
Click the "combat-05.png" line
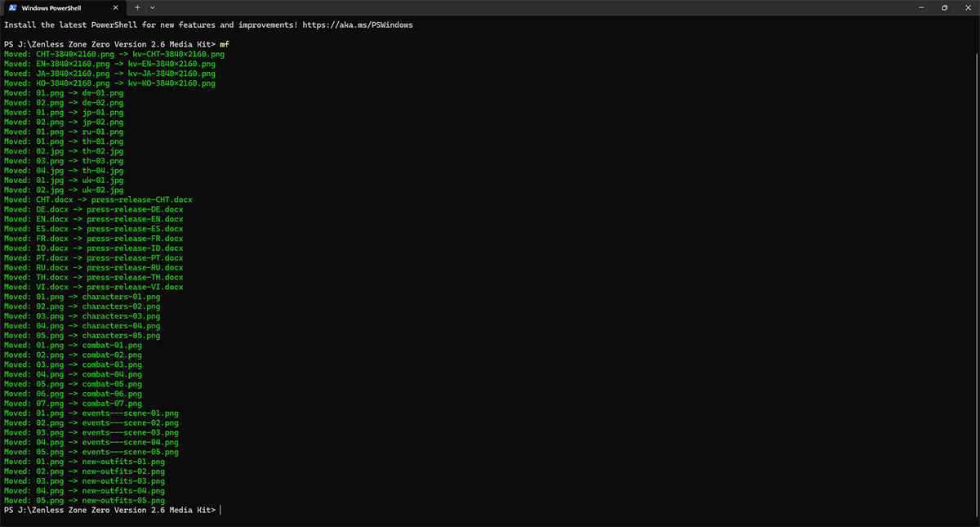coord(73,384)
